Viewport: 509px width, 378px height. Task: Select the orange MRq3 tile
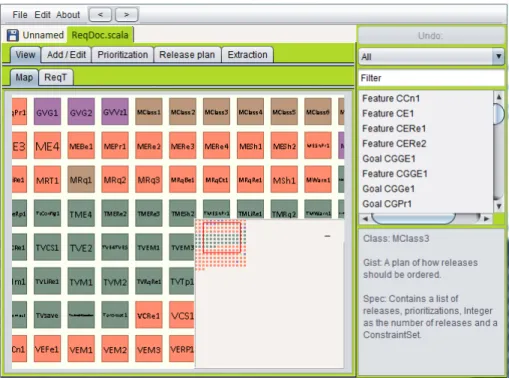(149, 180)
